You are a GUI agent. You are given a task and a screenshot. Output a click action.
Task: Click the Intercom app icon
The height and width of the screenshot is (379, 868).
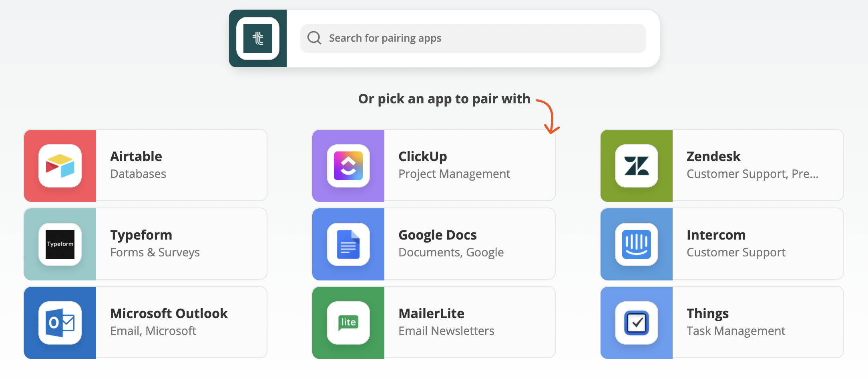point(637,244)
